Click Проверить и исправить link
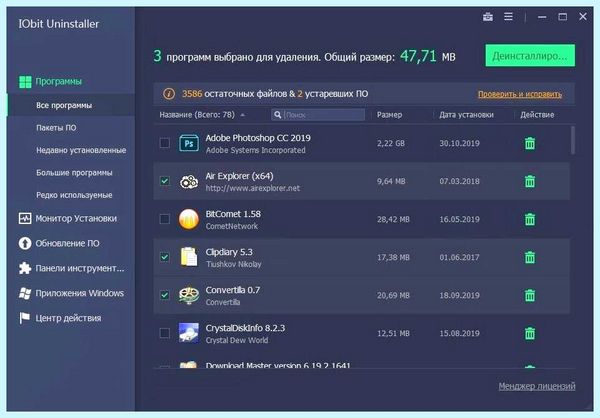This screenshot has height=418, width=600. 520,94
